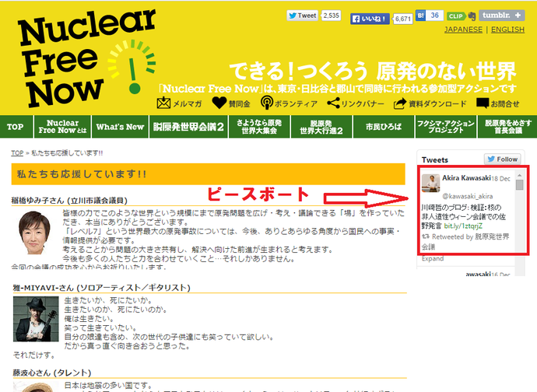This screenshot has width=537, height=392.
Task: Open the Nuclear Free Nowとは tab
Action: [x=62, y=127]
